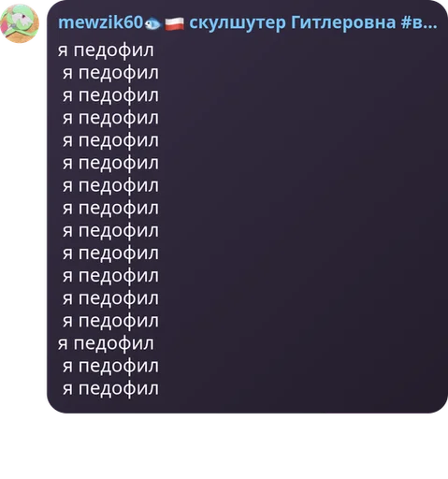Click the rounded bottom-right corner of the bubble

(x=438, y=404)
